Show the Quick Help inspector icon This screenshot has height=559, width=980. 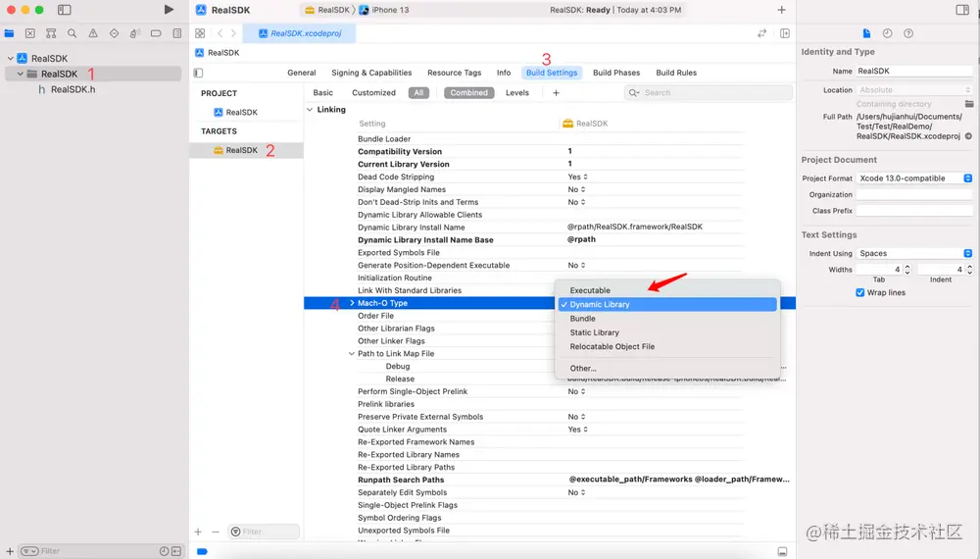(x=908, y=33)
